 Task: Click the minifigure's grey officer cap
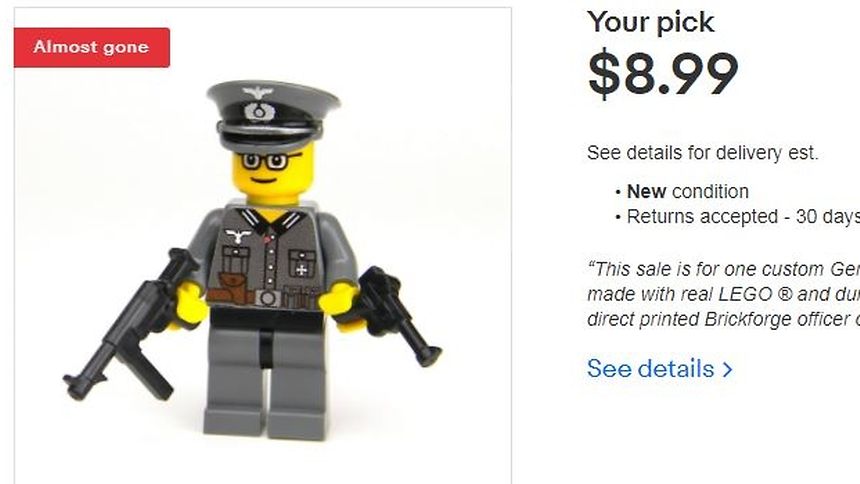(273, 115)
